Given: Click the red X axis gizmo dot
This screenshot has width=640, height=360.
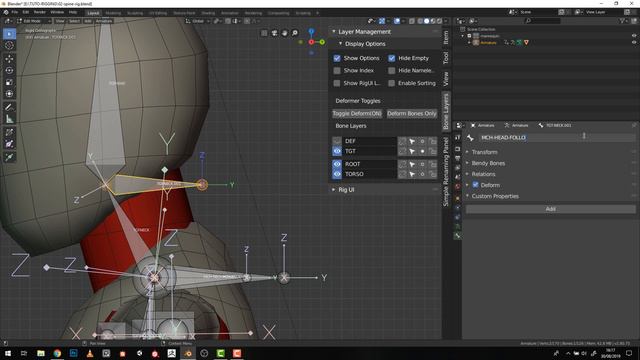Looking at the screenshot, I should click(311, 42).
